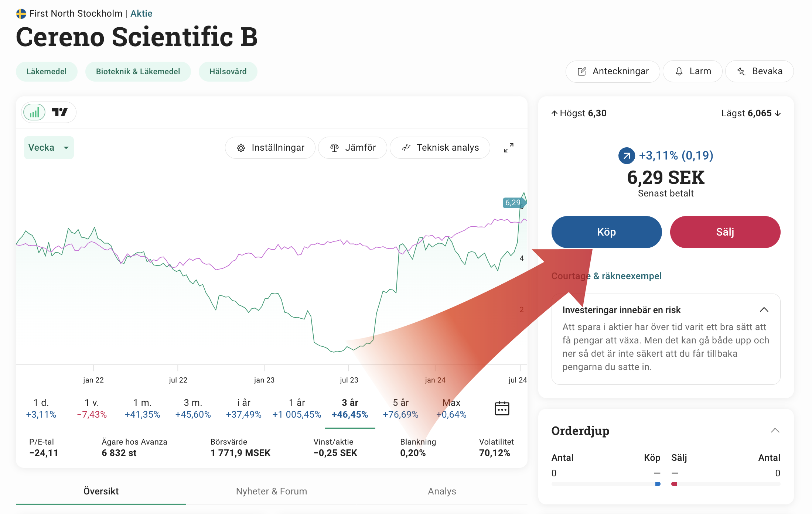This screenshot has height=514, width=812.
Task: Switch to the TradingView chart icon
Action: pos(59,112)
